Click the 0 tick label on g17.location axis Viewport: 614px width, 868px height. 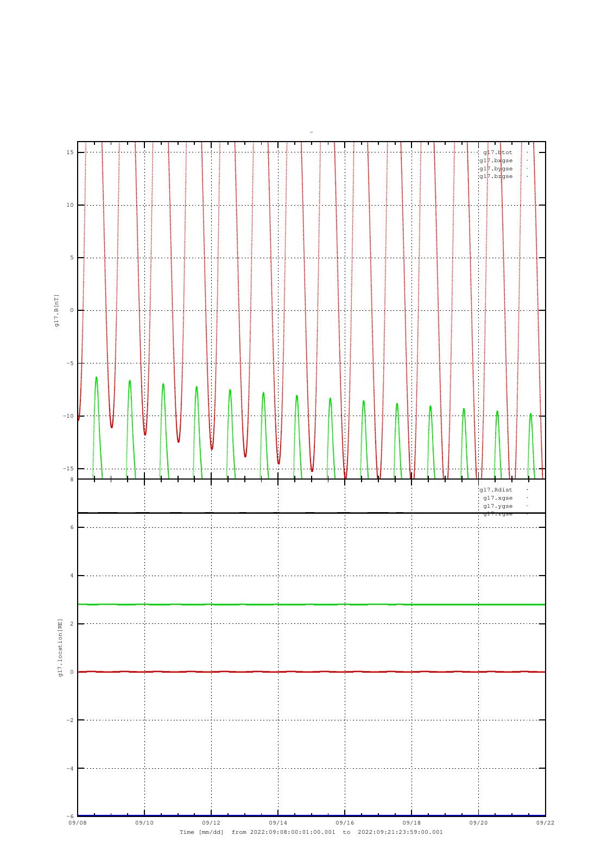click(72, 672)
